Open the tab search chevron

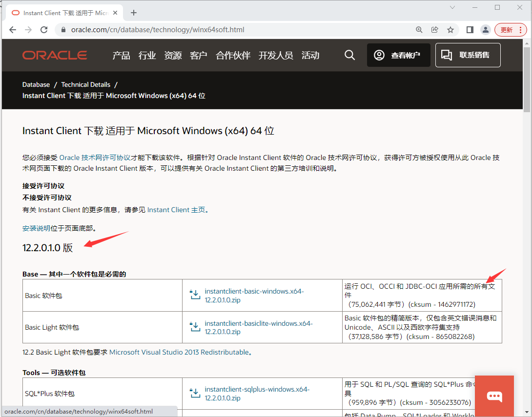(452, 7)
